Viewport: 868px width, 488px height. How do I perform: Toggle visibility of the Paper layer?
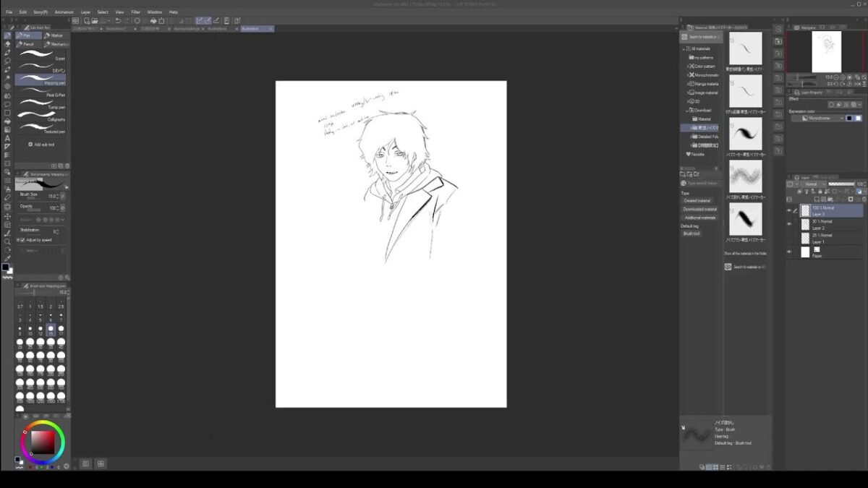click(x=788, y=252)
